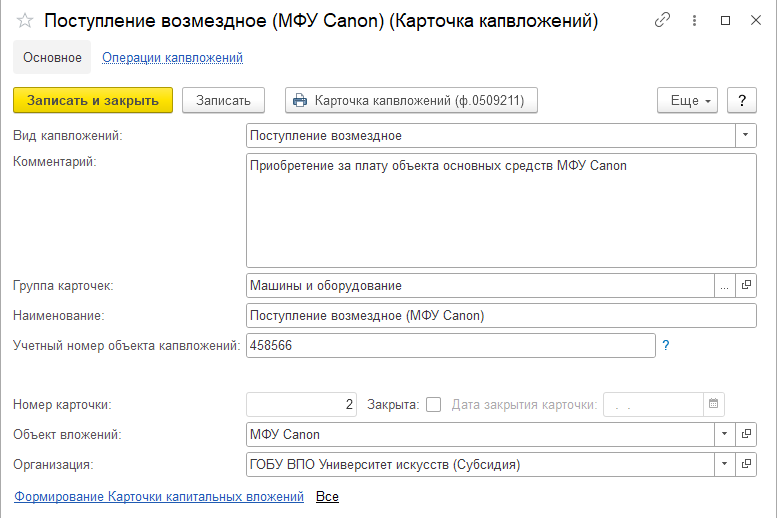Image resolution: width=777 pixels, height=518 pixels.
Task: Open Группа карточек item in new window
Action: coord(746,286)
